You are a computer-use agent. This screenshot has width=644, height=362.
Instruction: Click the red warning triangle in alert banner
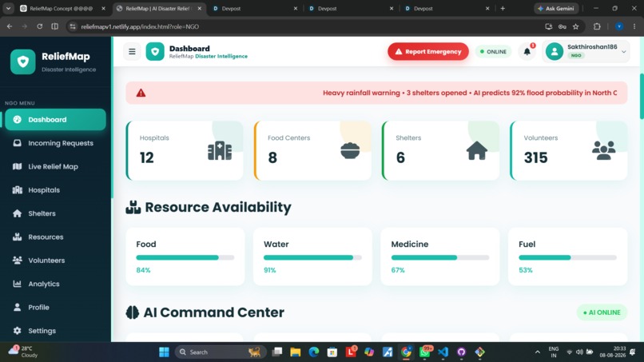tap(141, 93)
